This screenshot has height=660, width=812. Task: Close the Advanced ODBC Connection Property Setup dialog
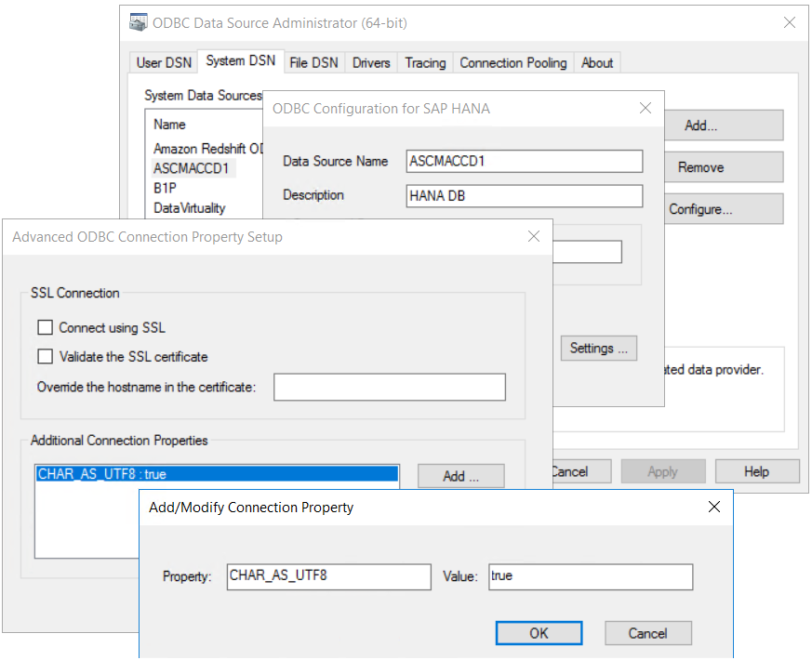[534, 236]
